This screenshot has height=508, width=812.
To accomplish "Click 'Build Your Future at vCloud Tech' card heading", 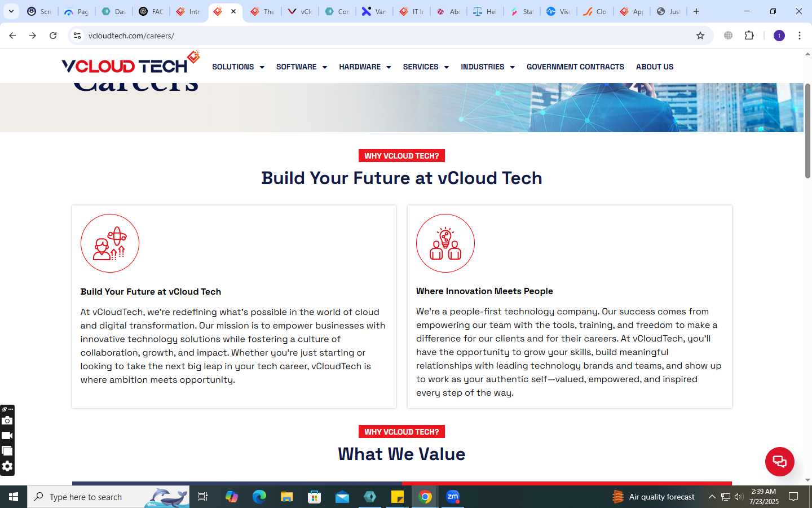I will [151, 292].
